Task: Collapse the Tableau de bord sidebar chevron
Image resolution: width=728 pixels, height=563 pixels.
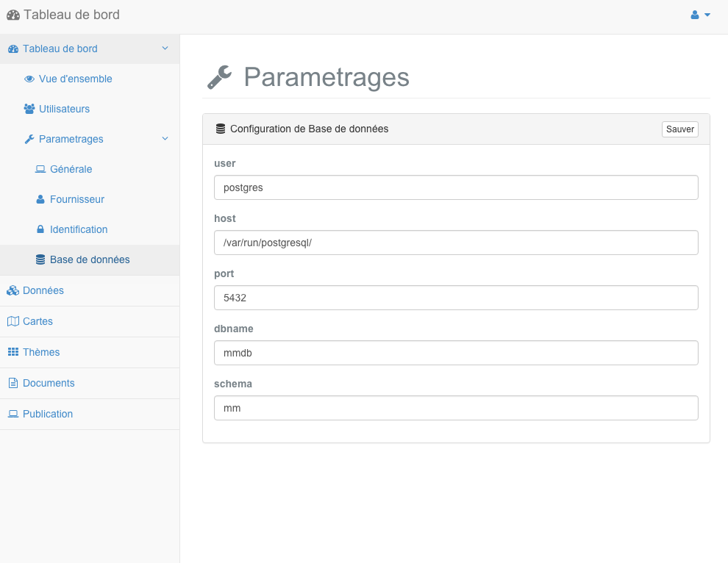Action: pyautogui.click(x=165, y=49)
